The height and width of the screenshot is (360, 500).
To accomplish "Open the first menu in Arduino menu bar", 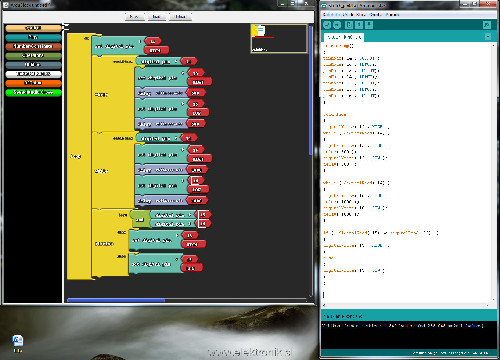I will click(327, 15).
